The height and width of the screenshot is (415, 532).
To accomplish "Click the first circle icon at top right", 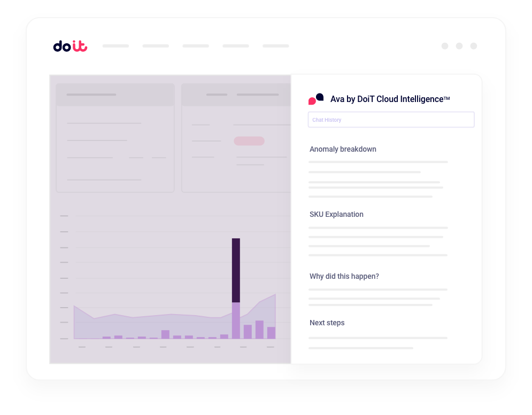I will 445,46.
